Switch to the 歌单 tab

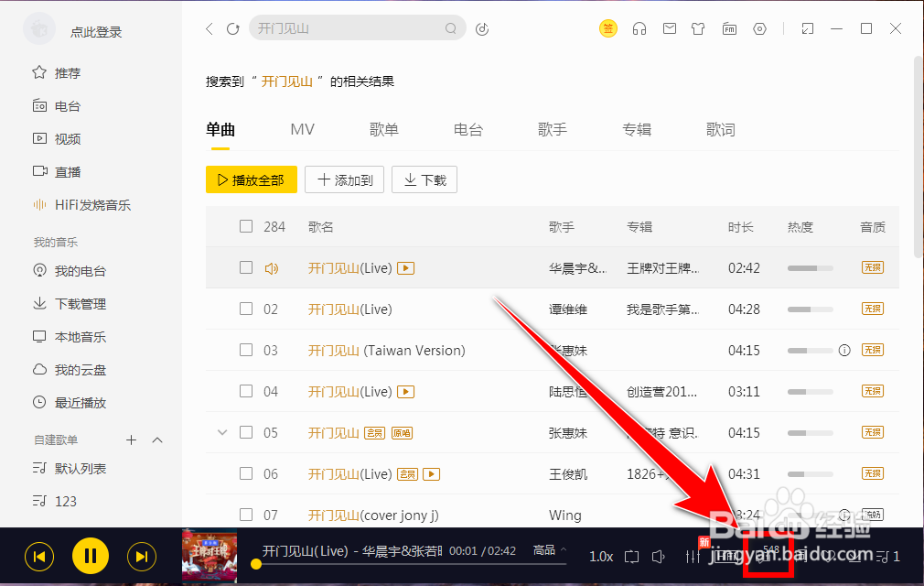(383, 130)
